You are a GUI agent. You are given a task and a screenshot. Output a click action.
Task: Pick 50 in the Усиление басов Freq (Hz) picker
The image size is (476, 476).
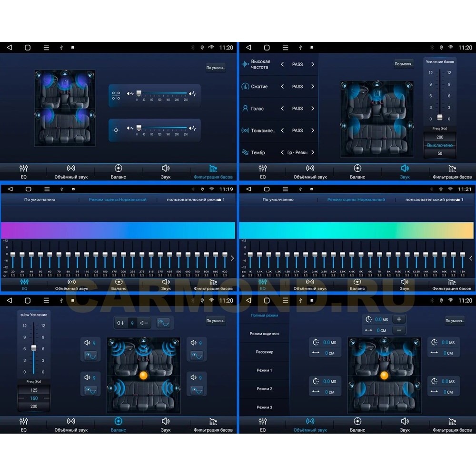[439, 153]
